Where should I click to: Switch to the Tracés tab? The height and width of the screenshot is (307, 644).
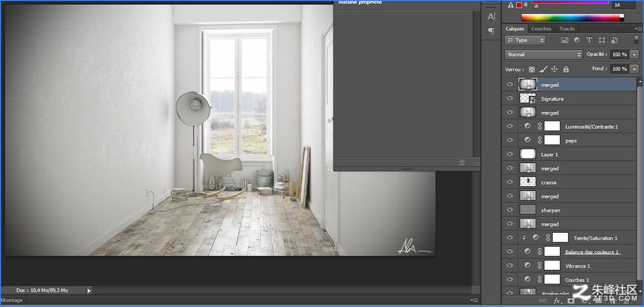(567, 29)
